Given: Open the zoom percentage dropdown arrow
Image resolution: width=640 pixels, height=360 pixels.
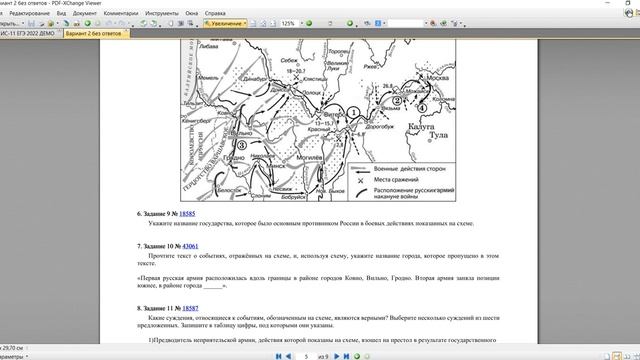Looking at the screenshot, I should click(302, 24).
